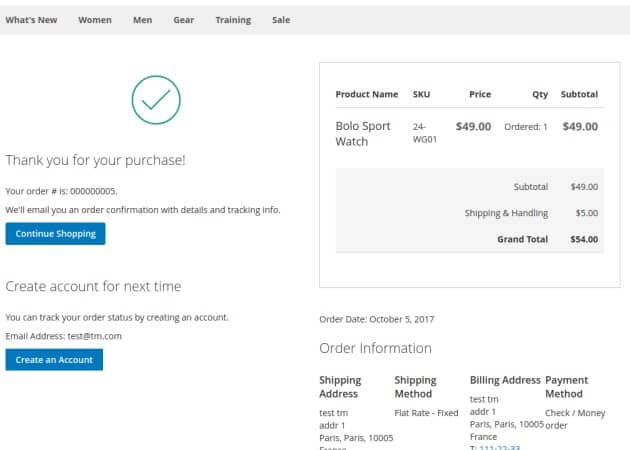The width and height of the screenshot is (630, 450).
Task: Click the Product Name column header
Action: tap(366, 94)
